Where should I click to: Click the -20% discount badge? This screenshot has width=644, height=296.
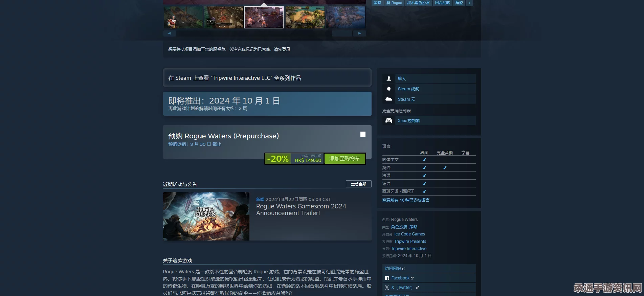tap(278, 159)
